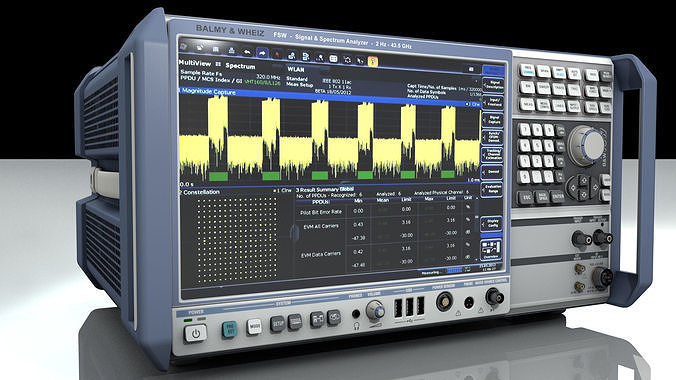Click the large rotary knob
The width and height of the screenshot is (676, 380).
point(587,145)
